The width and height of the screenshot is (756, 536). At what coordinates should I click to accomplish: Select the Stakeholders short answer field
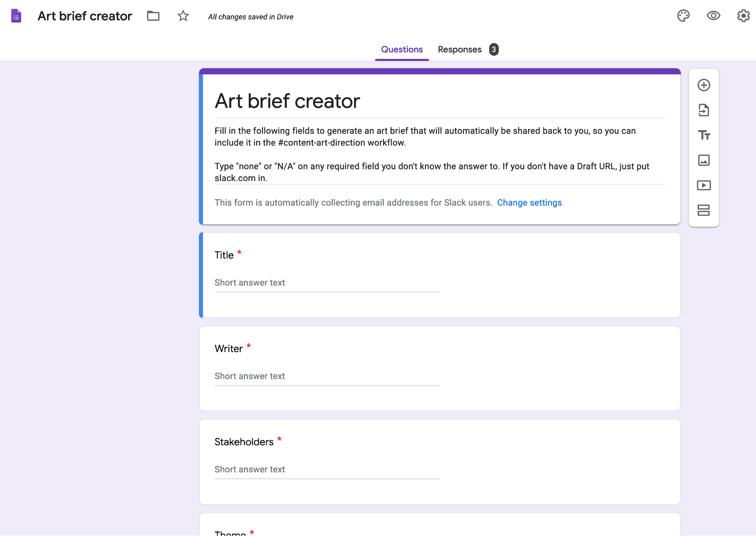click(x=327, y=469)
